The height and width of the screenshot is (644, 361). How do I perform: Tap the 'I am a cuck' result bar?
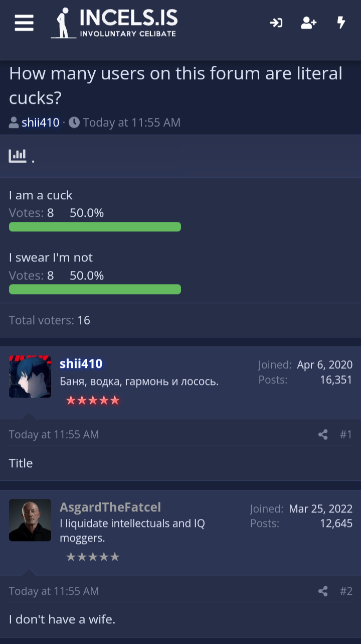(x=95, y=227)
